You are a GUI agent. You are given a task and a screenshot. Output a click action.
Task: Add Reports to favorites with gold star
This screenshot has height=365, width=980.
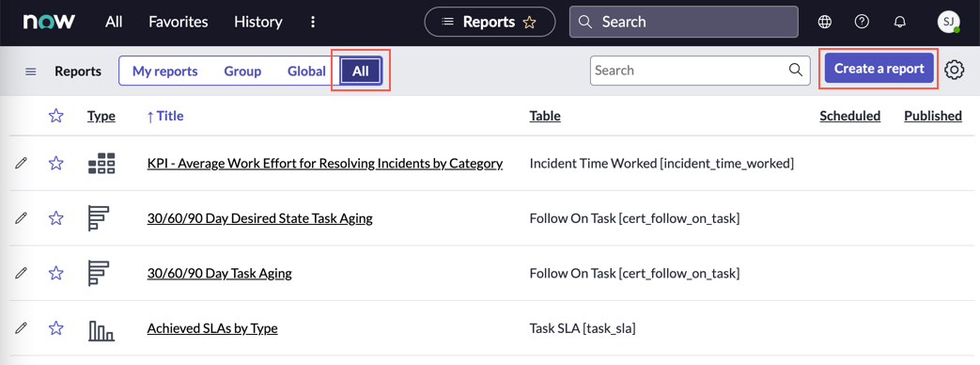tap(529, 23)
